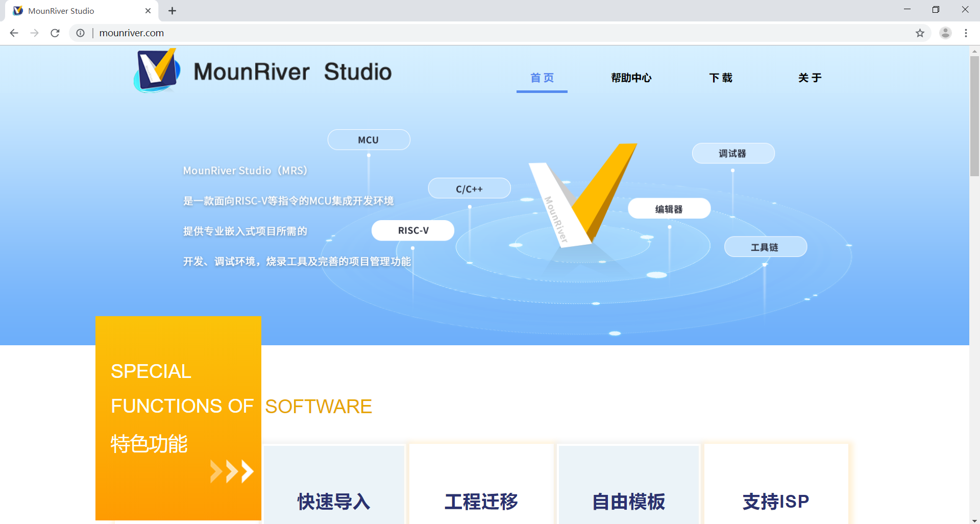Switch to the 帮助中心 menu item
Image resolution: width=980 pixels, height=524 pixels.
click(631, 78)
